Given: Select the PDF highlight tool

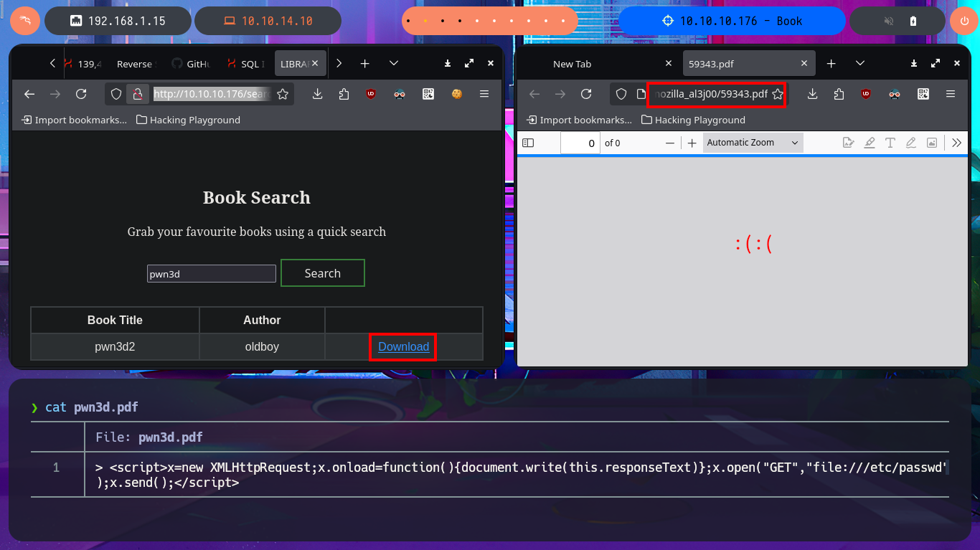Looking at the screenshot, I should [x=870, y=143].
